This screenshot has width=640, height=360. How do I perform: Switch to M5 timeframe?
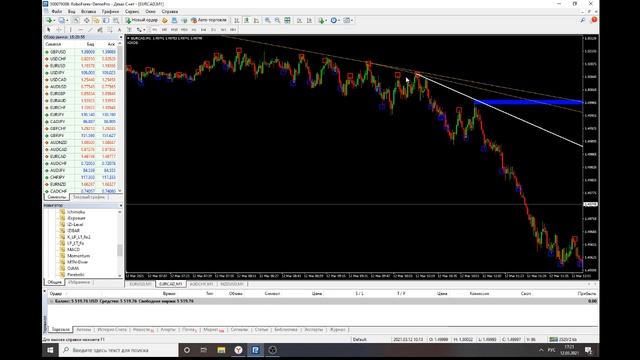164,30
